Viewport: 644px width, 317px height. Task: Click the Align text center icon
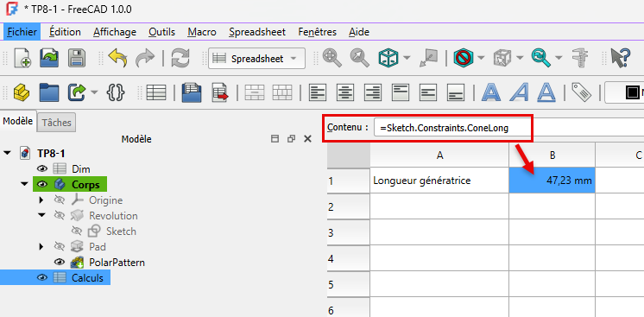(x=345, y=92)
